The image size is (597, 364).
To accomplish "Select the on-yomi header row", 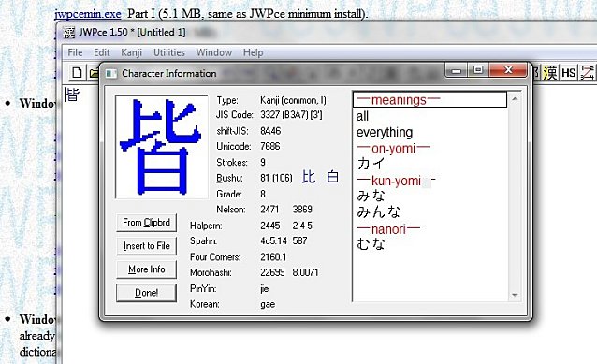I will 393,149.
